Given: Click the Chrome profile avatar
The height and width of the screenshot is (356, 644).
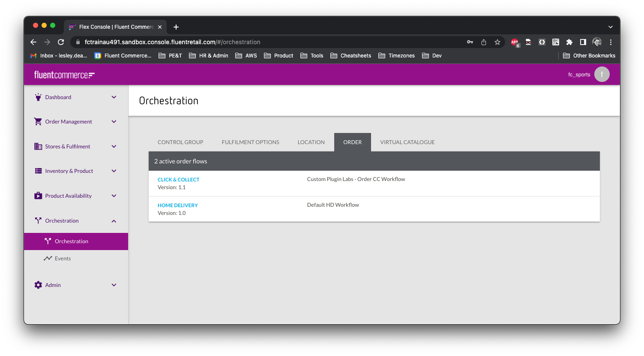Looking at the screenshot, I should (597, 42).
